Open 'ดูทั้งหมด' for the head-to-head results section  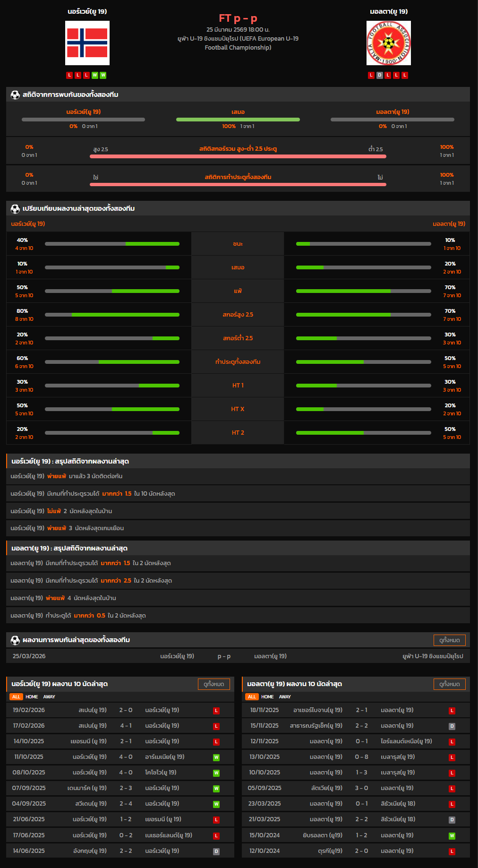(449, 640)
